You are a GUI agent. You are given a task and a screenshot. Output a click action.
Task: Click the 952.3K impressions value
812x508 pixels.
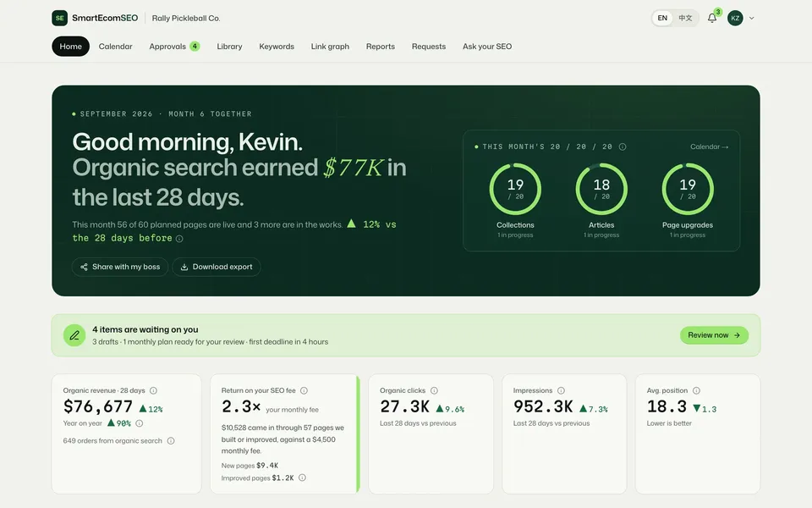tap(543, 407)
